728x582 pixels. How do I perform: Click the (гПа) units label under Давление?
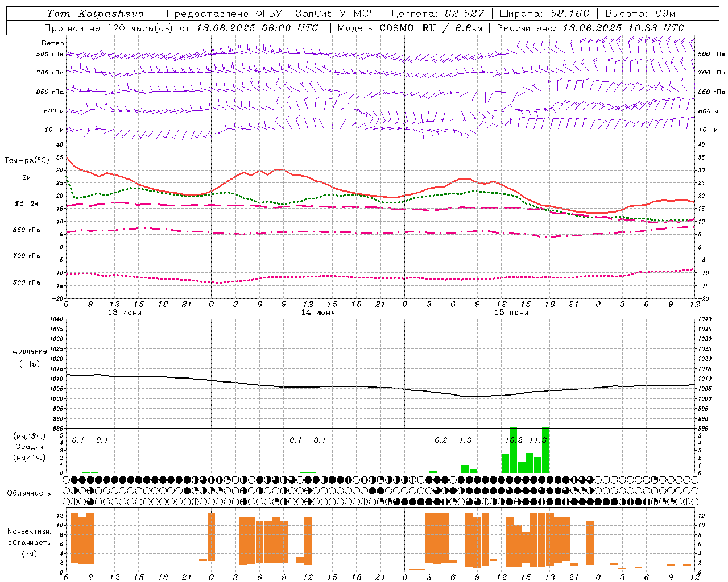(x=29, y=364)
